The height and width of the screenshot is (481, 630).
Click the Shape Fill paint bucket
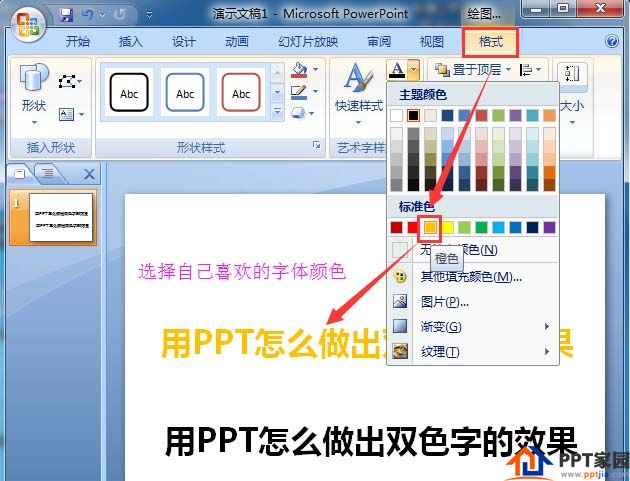click(299, 70)
